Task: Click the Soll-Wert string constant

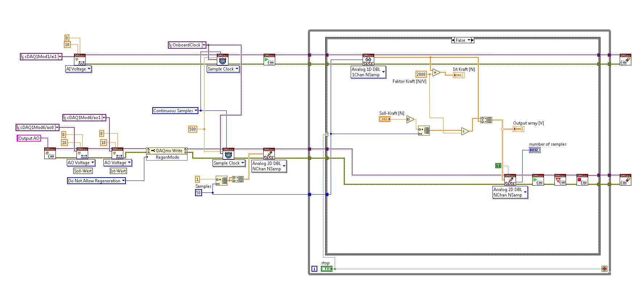Action: click(83, 171)
